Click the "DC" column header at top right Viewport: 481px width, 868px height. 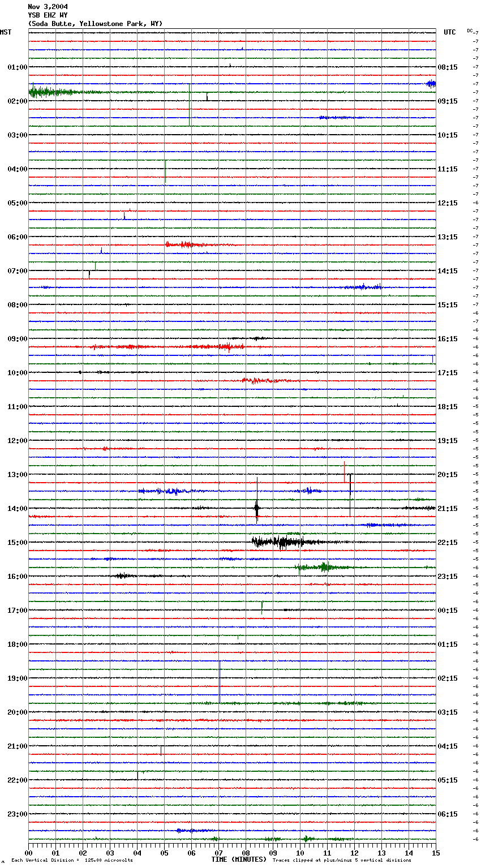pos(470,31)
